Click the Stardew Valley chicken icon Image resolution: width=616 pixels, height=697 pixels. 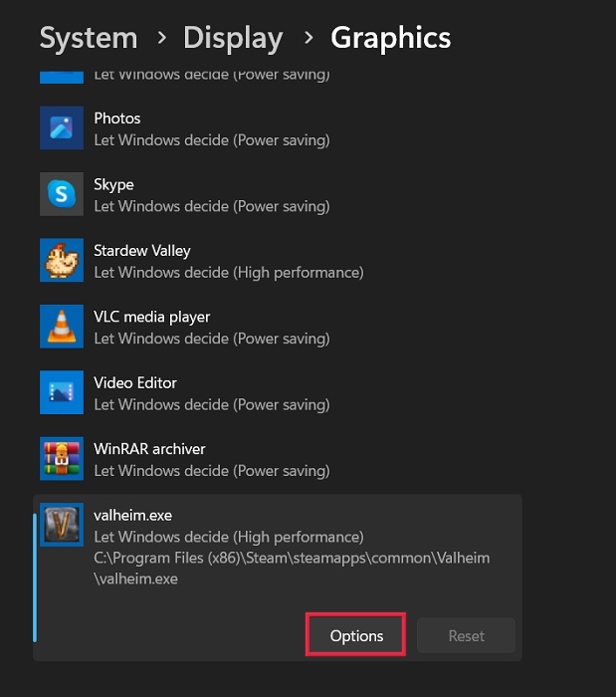[x=62, y=260]
